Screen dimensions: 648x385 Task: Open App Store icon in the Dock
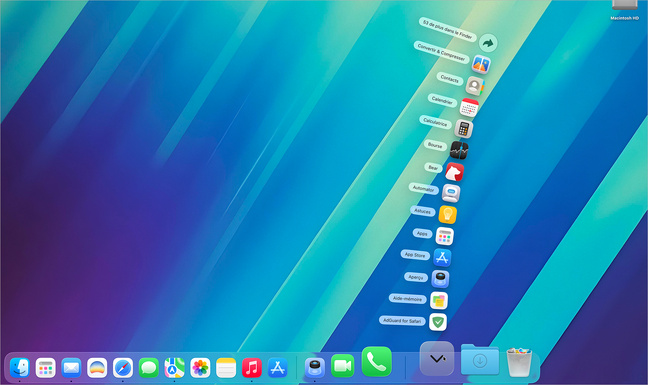point(278,367)
